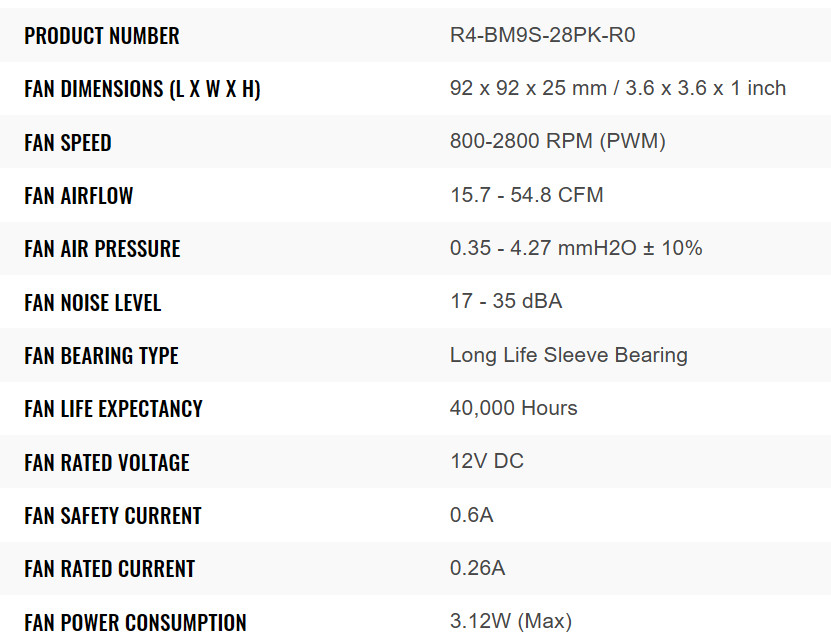The width and height of the screenshot is (831, 640).
Task: Select the 0.6A safety current value
Action: pyautogui.click(x=471, y=516)
